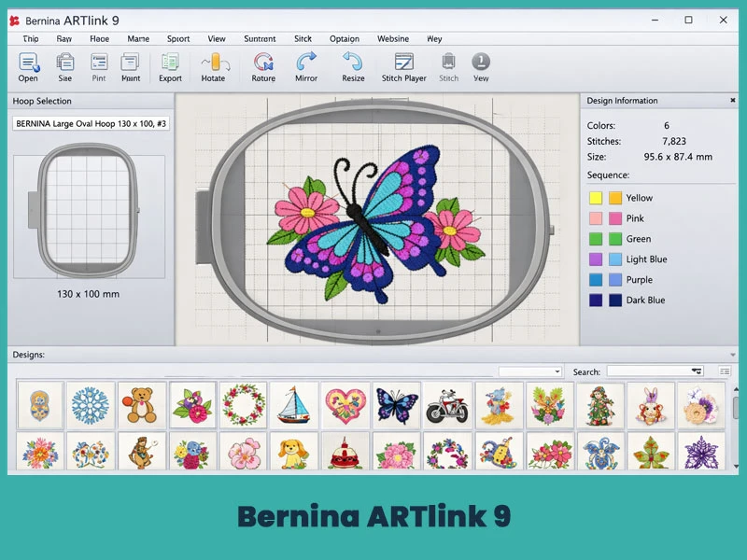Open the Mame menu
This screenshot has height=560, width=747.
pyautogui.click(x=138, y=39)
